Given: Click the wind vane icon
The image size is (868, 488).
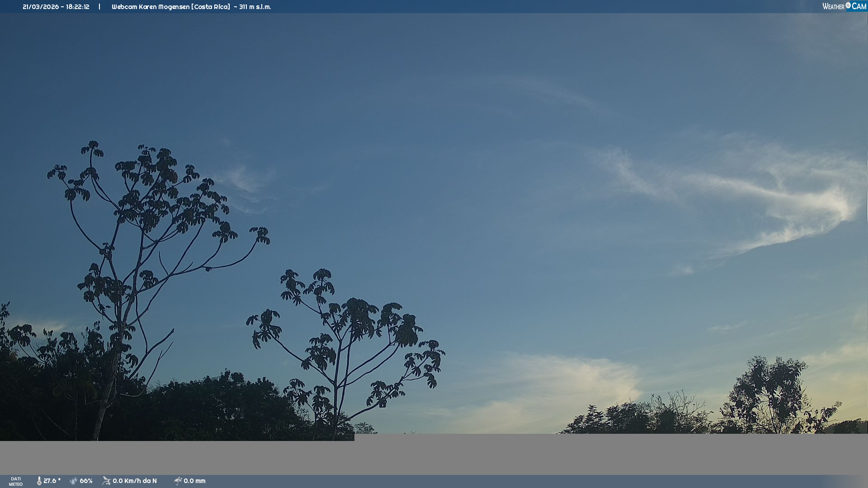Looking at the screenshot, I should [106, 481].
